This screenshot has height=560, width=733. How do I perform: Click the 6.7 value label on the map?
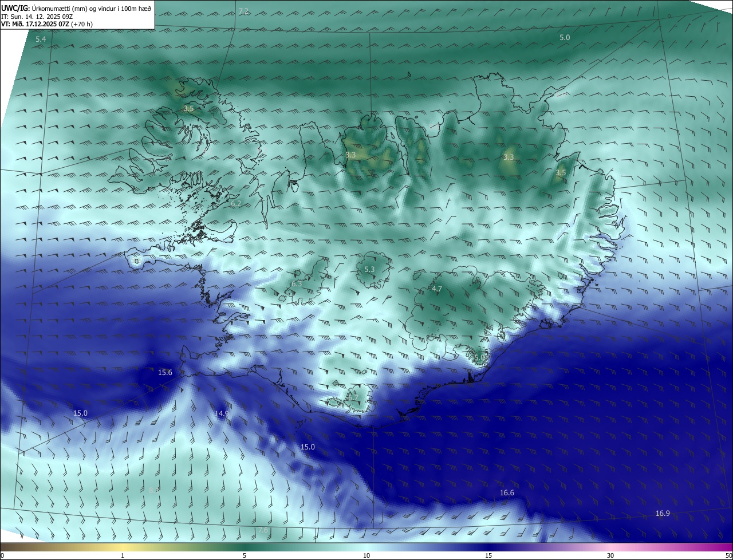pos(353,397)
